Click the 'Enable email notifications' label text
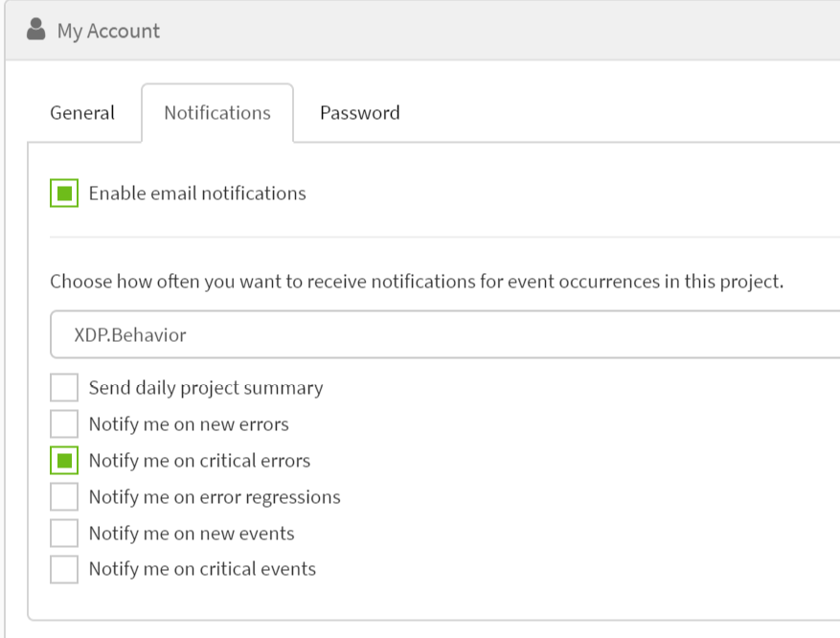The height and width of the screenshot is (638, 840). tap(197, 194)
